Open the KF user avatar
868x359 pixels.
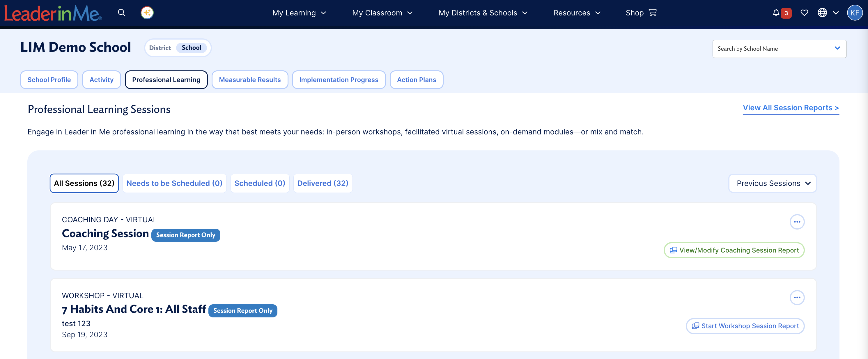click(x=855, y=13)
